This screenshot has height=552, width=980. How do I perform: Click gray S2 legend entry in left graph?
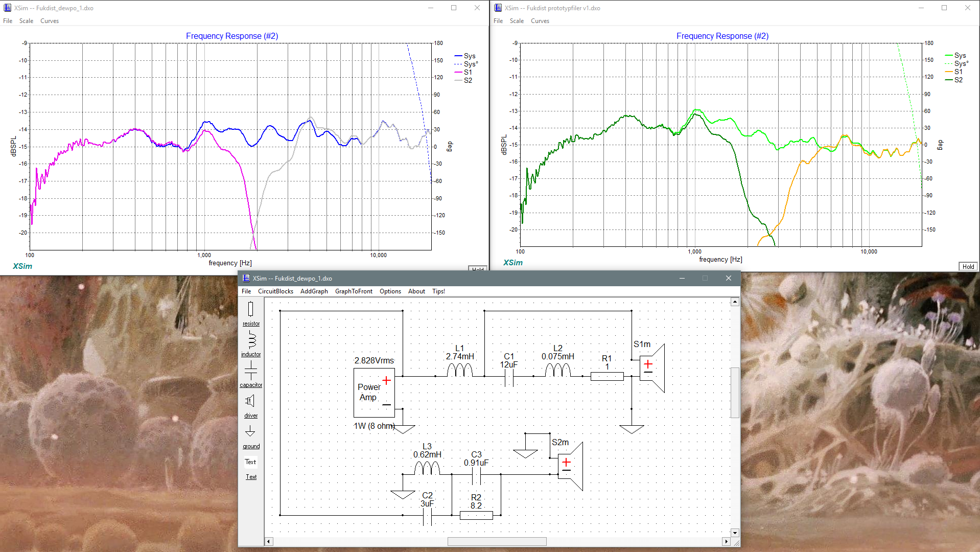click(x=463, y=81)
